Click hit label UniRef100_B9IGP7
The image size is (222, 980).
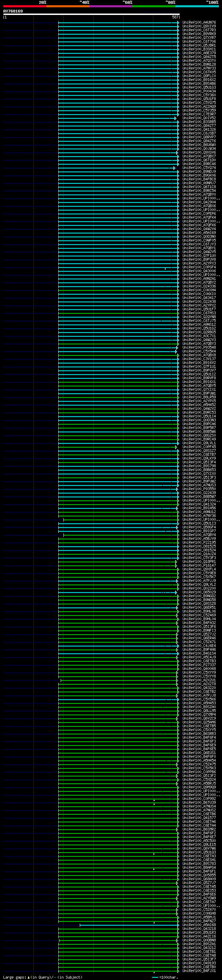(199, 531)
